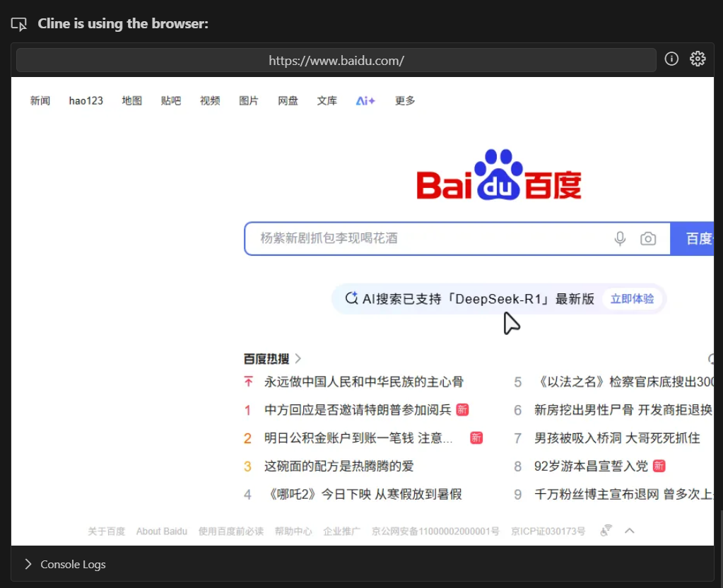This screenshot has height=588, width=723.
Task: Open 京ICP证030173号 footer link
Action: point(548,531)
